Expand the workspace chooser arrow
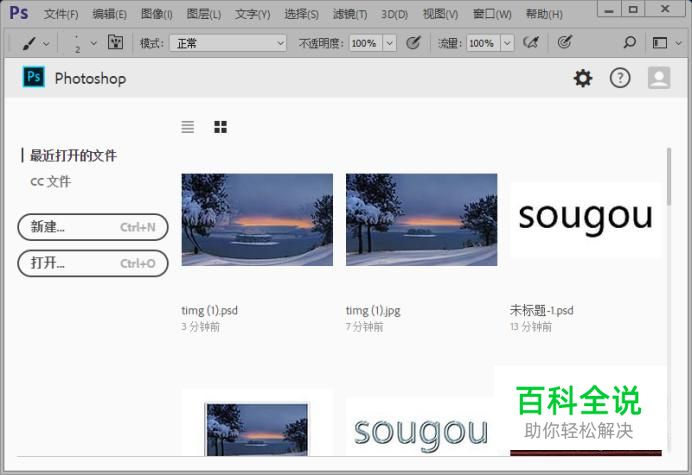Screen dimensions: 692x475 coord(679,43)
